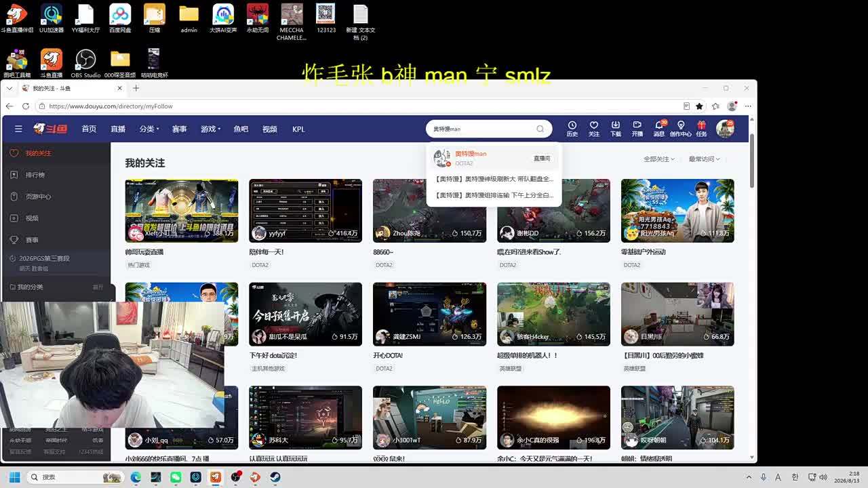Viewport: 868px width, 488px height.
Task: Select suggestion 奥特曼神级刷新大 带队翻盘
Action: pos(494,179)
